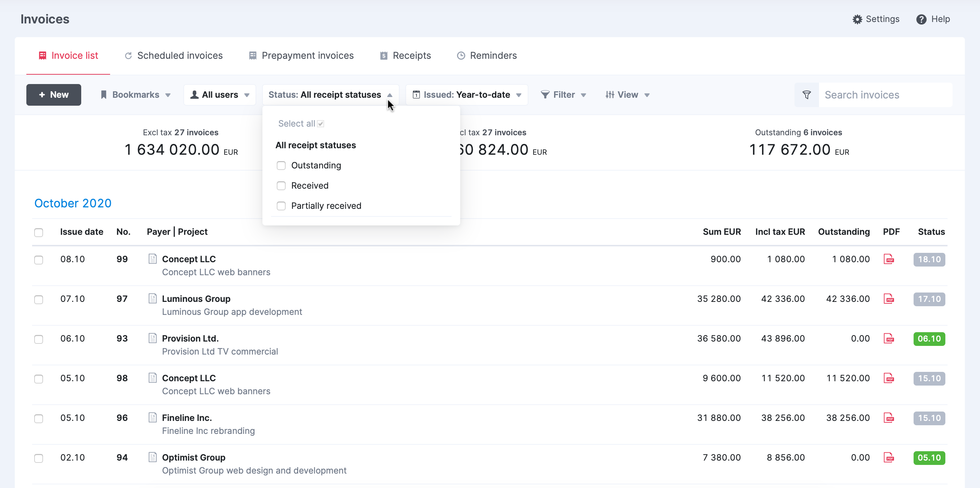
Task: Open the Bookmarks dropdown
Action: (x=135, y=94)
